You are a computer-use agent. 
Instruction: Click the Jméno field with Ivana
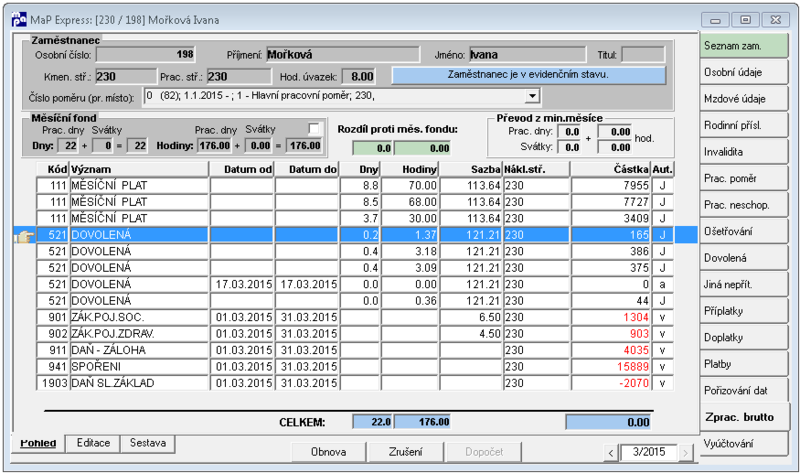[x=527, y=55]
